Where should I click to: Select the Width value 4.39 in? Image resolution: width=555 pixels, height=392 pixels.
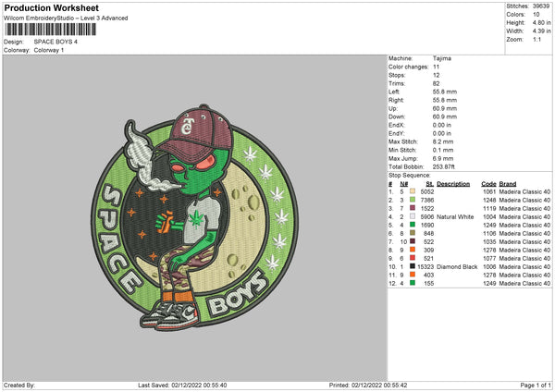pyautogui.click(x=541, y=31)
